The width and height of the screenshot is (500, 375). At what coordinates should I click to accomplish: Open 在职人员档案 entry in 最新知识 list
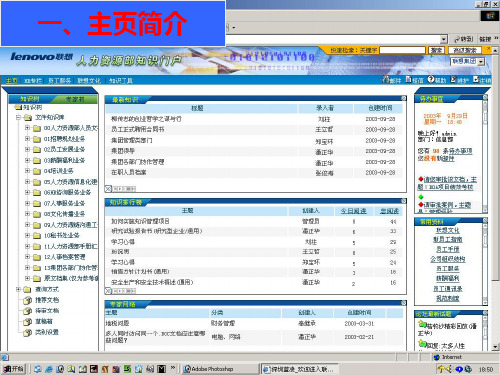coord(129,172)
